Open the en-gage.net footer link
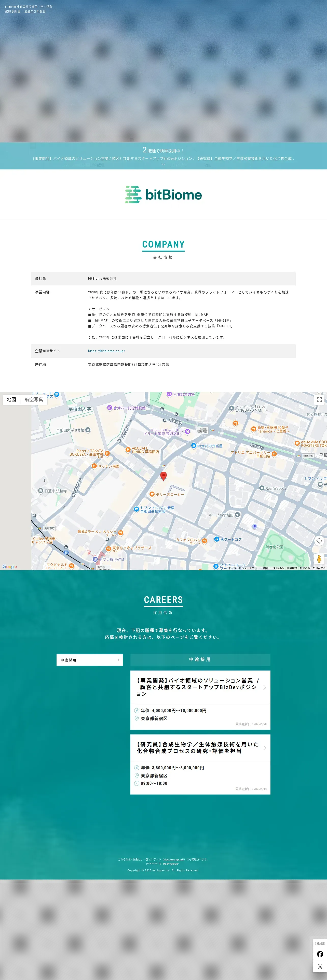Screen dimensions: 327x980 [174, 859]
